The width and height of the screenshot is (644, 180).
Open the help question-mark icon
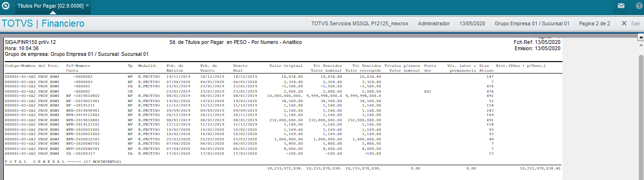639,6
